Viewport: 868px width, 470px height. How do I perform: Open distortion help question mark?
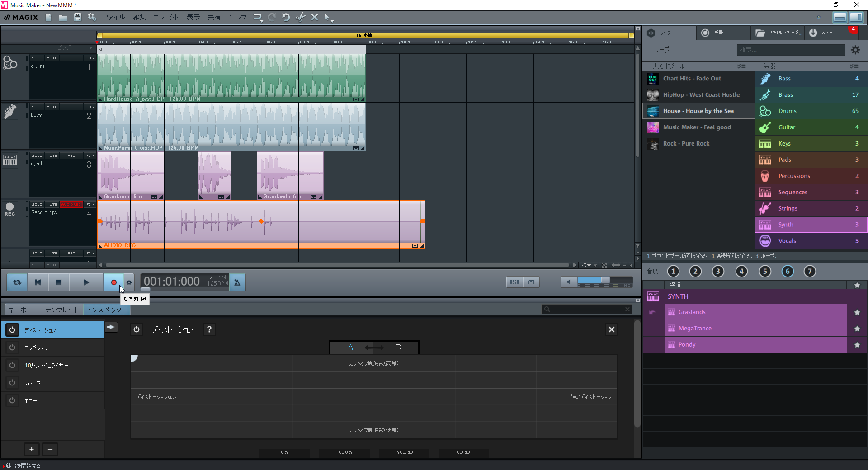(209, 329)
